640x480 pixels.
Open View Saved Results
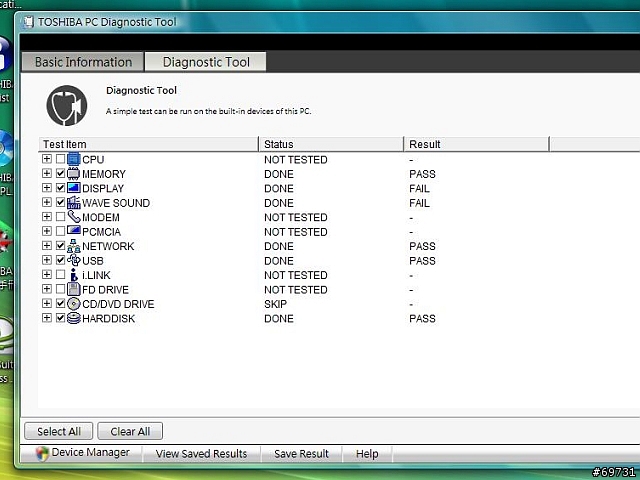coord(201,454)
